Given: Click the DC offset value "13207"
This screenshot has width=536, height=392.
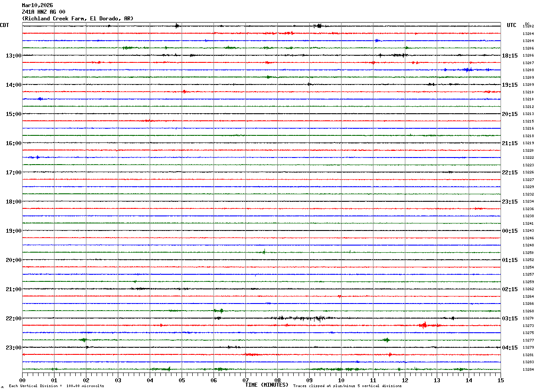Looking at the screenshot, I should pos(528,63).
